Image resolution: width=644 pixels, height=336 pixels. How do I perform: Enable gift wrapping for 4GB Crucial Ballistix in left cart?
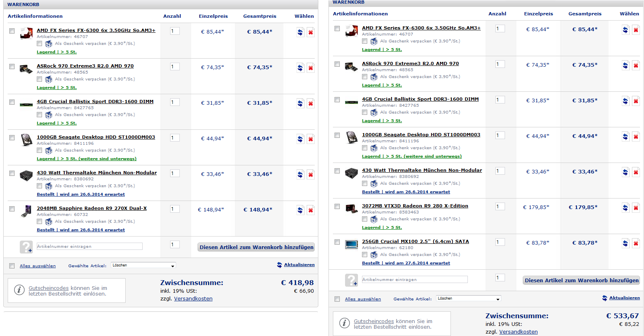coord(39,115)
